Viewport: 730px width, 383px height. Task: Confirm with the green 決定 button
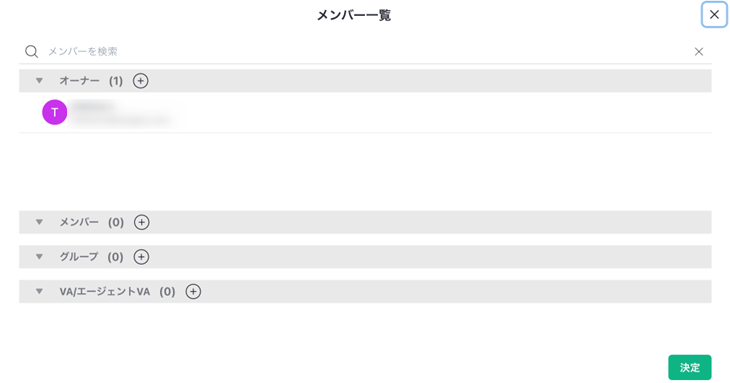pyautogui.click(x=689, y=368)
